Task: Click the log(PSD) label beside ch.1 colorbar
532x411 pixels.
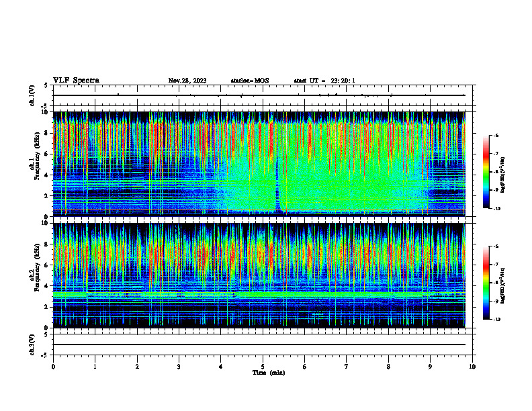Action: 503,175
